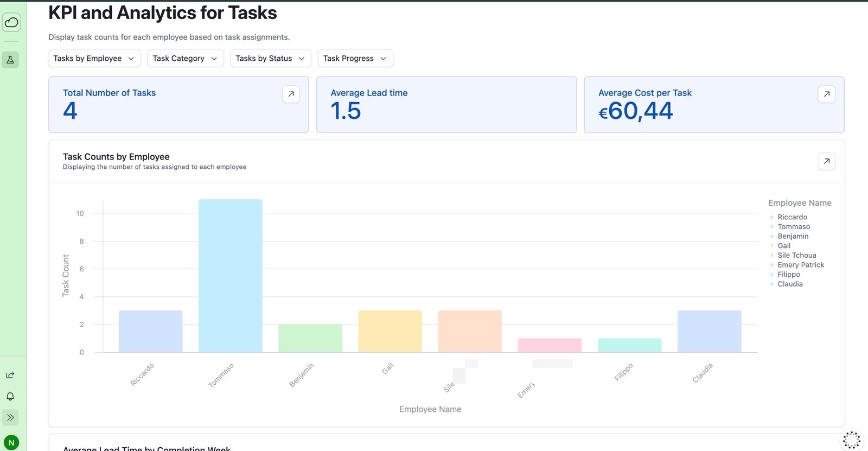Click Gail's yellow bar in chart
Viewport: 868px width, 451px height.
(x=390, y=331)
